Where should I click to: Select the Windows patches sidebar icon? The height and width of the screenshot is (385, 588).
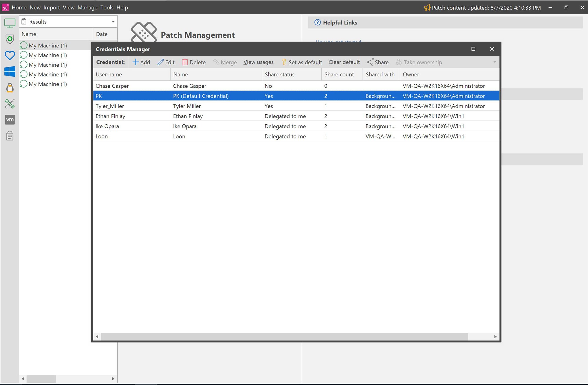pos(10,71)
